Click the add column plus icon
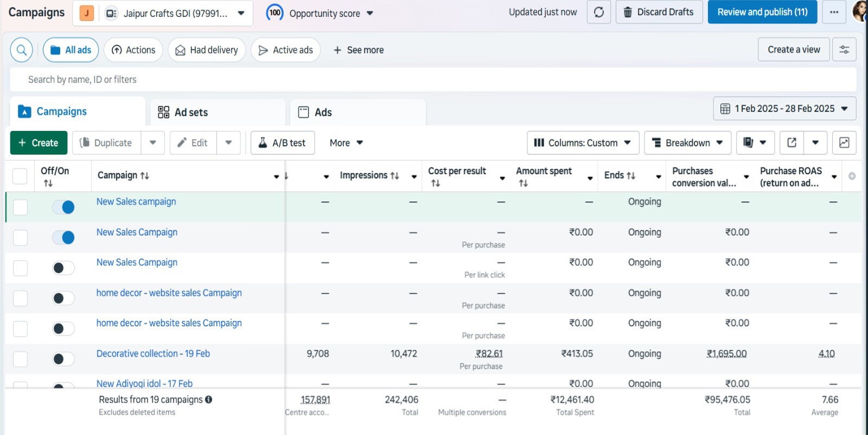The height and width of the screenshot is (435, 868). point(852,176)
